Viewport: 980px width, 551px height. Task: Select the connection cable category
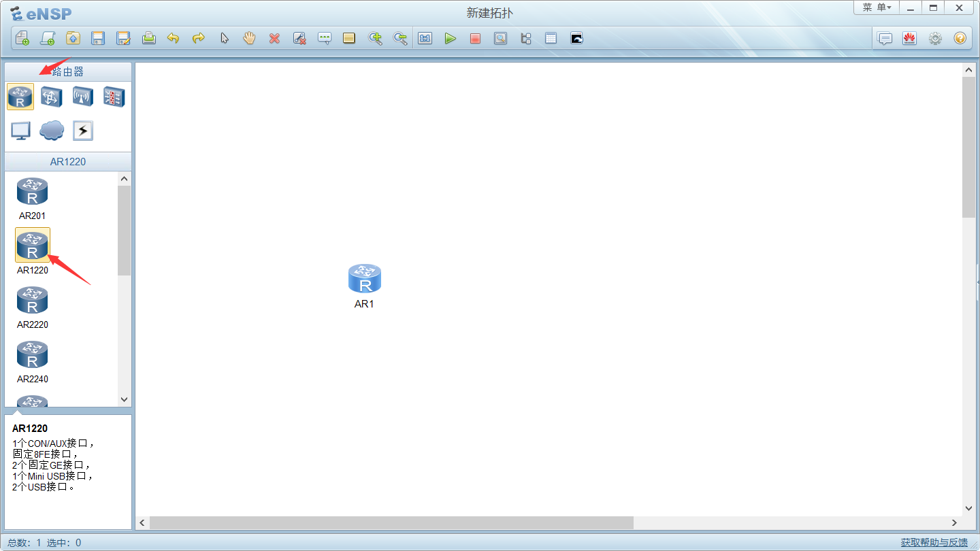[x=83, y=131]
